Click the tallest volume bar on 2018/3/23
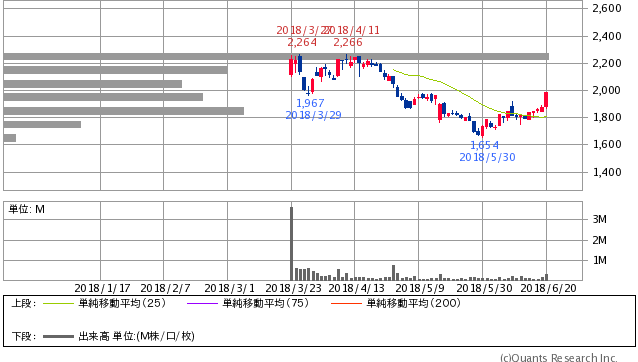Image resolution: width=638 pixels, height=362 pixels. click(291, 244)
